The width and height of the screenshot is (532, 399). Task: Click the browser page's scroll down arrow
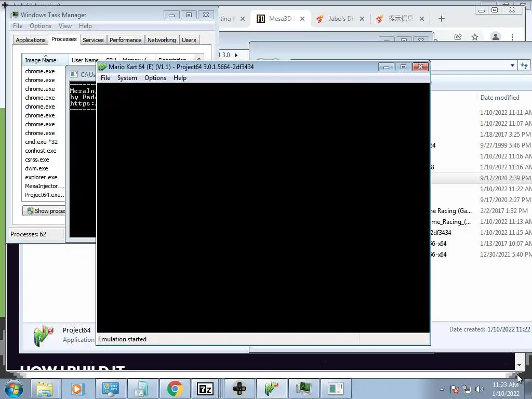tap(519, 365)
